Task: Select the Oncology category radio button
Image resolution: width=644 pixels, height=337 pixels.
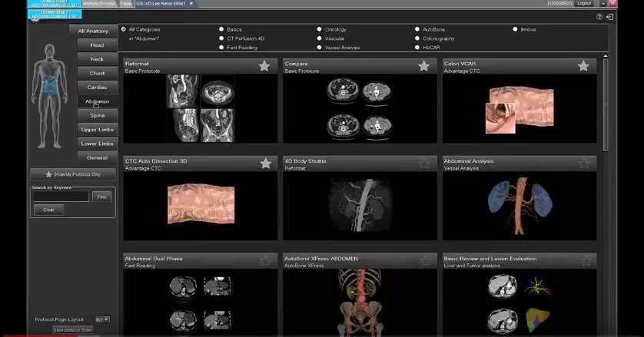Action: point(319,29)
